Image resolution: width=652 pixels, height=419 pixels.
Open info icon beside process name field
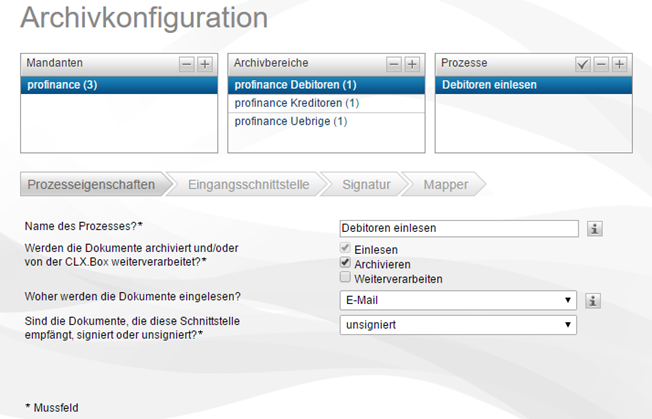click(594, 229)
